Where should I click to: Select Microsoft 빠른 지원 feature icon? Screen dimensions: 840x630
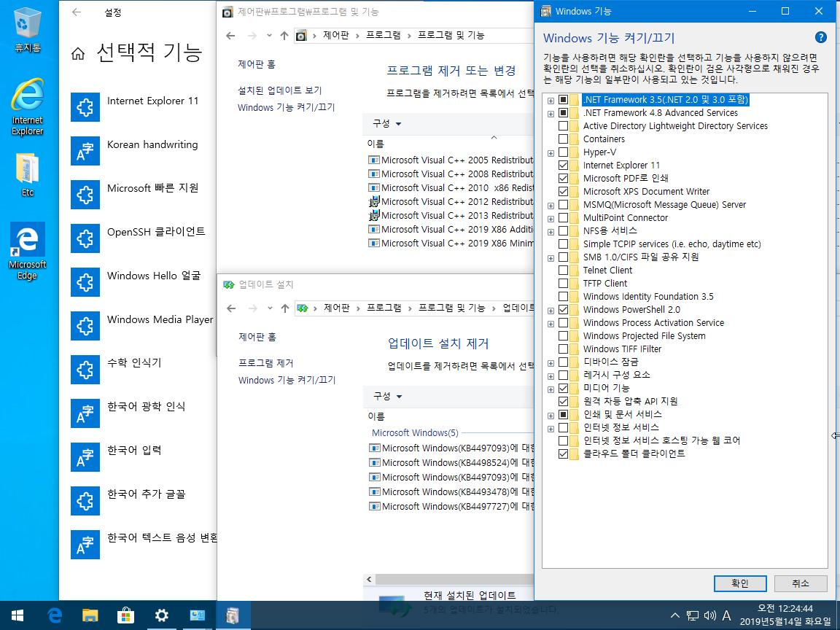(x=85, y=195)
